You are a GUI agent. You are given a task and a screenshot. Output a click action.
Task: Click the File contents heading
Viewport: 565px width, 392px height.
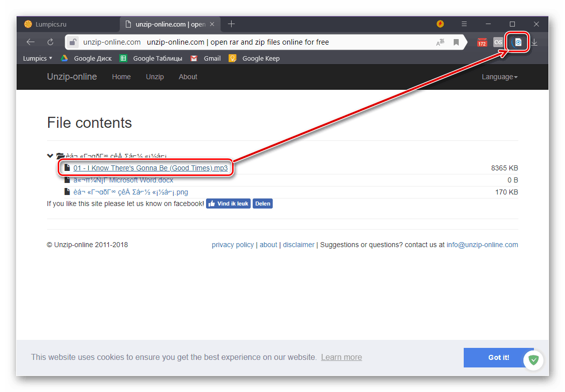(x=89, y=123)
